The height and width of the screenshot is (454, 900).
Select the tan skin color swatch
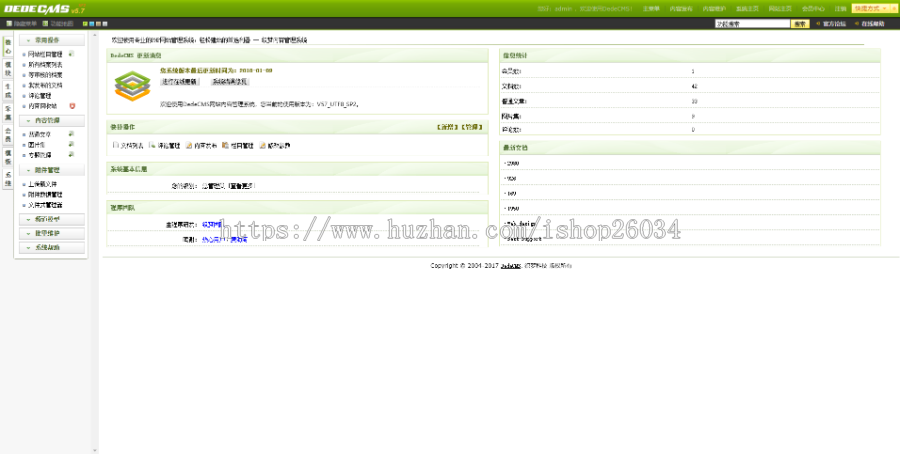pyautogui.click(x=99, y=24)
